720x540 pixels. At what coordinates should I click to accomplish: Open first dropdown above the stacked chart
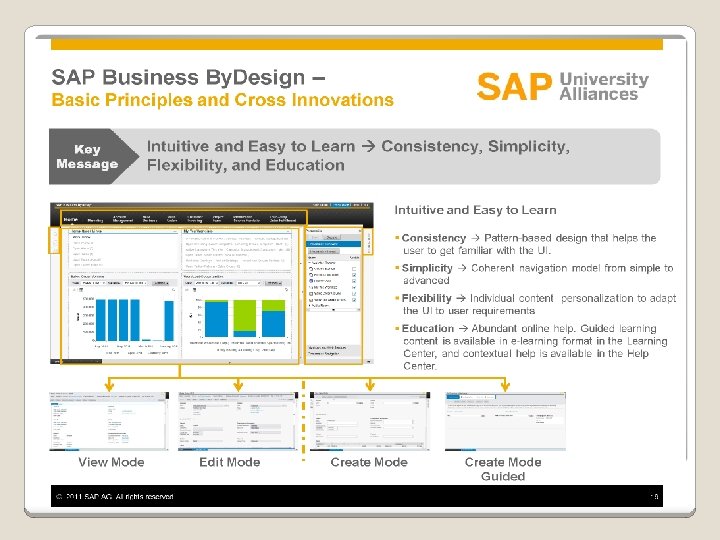coord(207,283)
